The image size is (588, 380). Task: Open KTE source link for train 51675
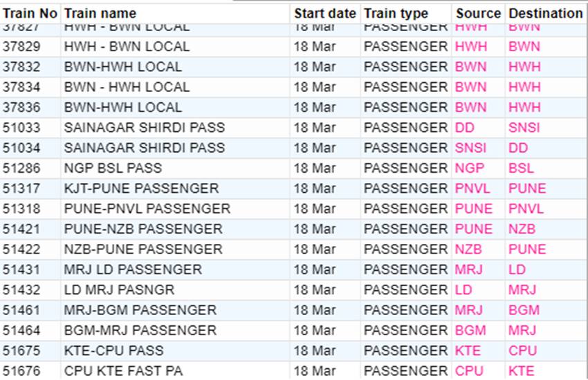[x=468, y=350]
